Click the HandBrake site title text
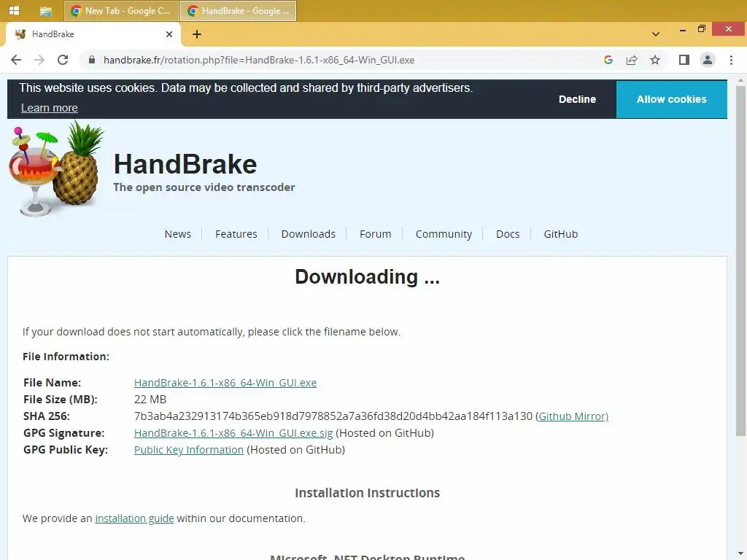 coord(185,164)
